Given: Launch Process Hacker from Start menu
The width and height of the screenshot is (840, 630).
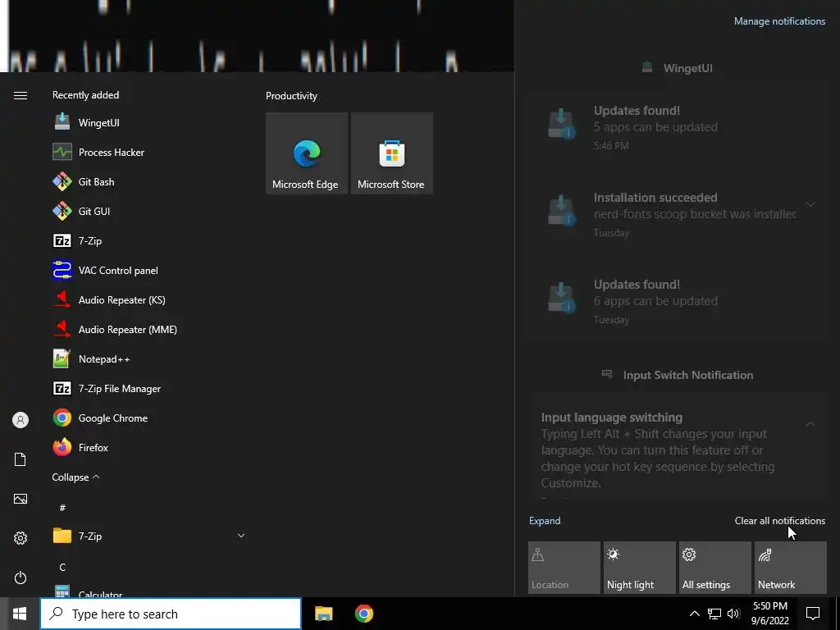Looking at the screenshot, I should (x=148, y=152).
